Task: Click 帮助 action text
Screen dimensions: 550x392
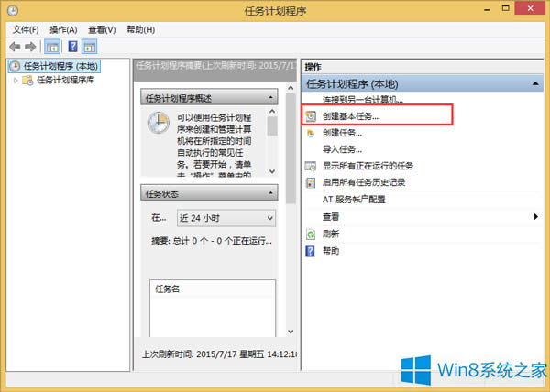Action: pos(331,251)
